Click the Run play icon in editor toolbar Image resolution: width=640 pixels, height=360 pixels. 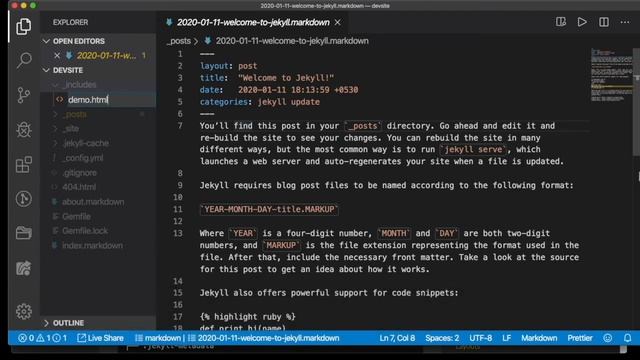pyautogui.click(x=582, y=22)
